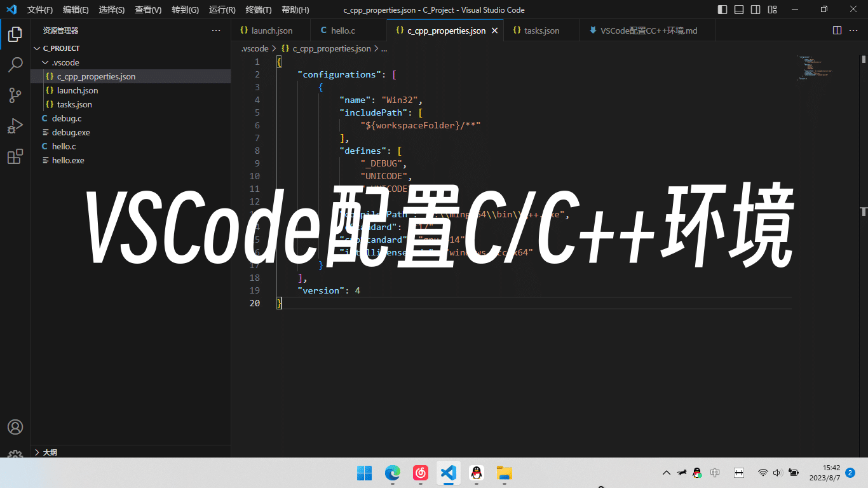868x488 pixels.
Task: Select .vscode in the breadcrumb bar
Action: click(254, 48)
